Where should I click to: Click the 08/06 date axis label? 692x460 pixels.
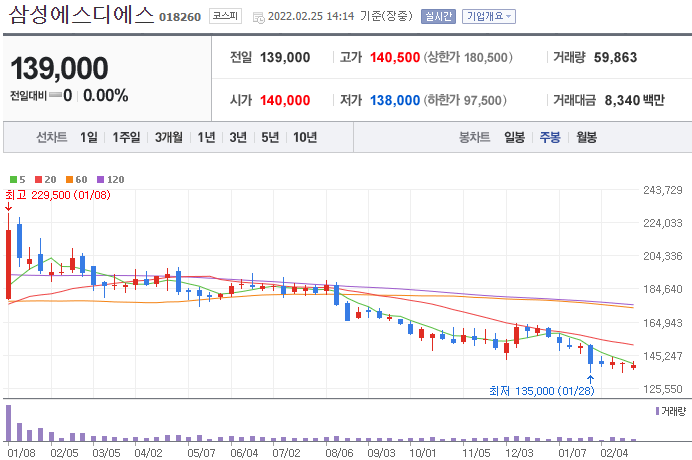339,453
